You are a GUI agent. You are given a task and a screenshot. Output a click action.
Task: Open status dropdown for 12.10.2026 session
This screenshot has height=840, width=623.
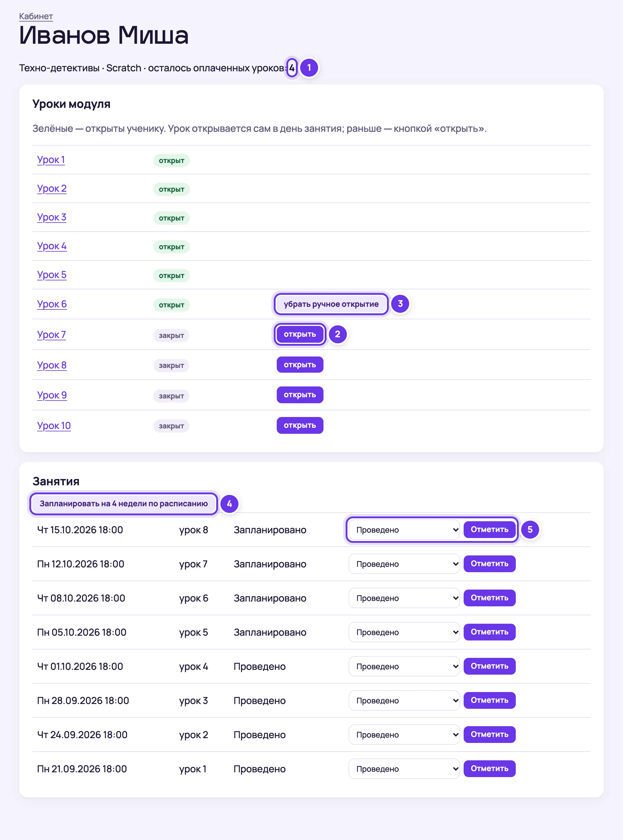pos(404,564)
